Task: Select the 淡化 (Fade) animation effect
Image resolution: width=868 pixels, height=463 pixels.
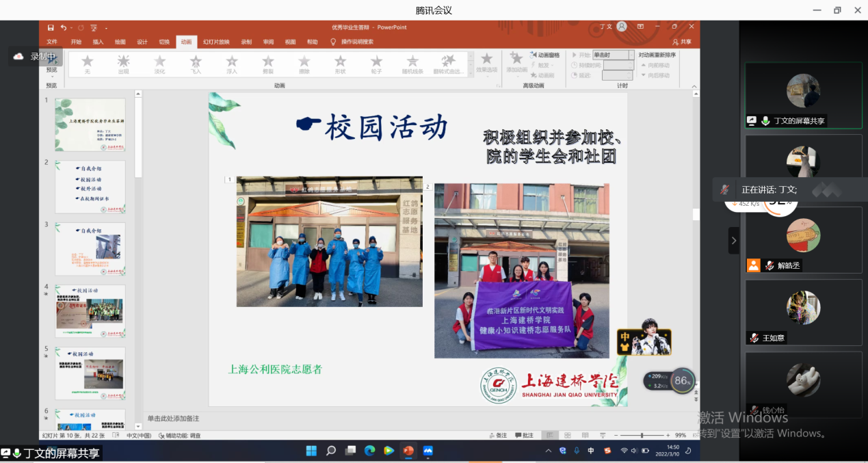Action: [159, 64]
